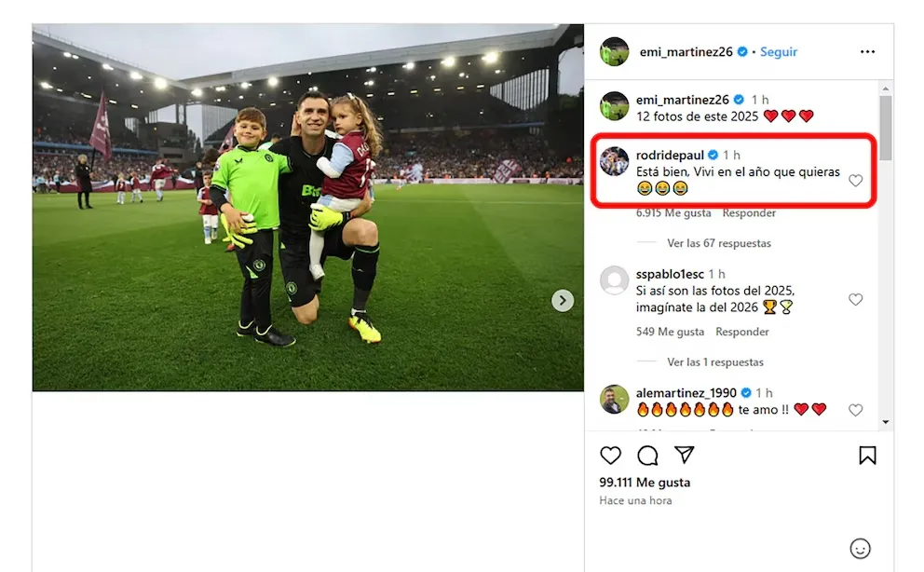The height and width of the screenshot is (572, 924).
Task: Like rodridepaul's comment
Action: (x=855, y=181)
